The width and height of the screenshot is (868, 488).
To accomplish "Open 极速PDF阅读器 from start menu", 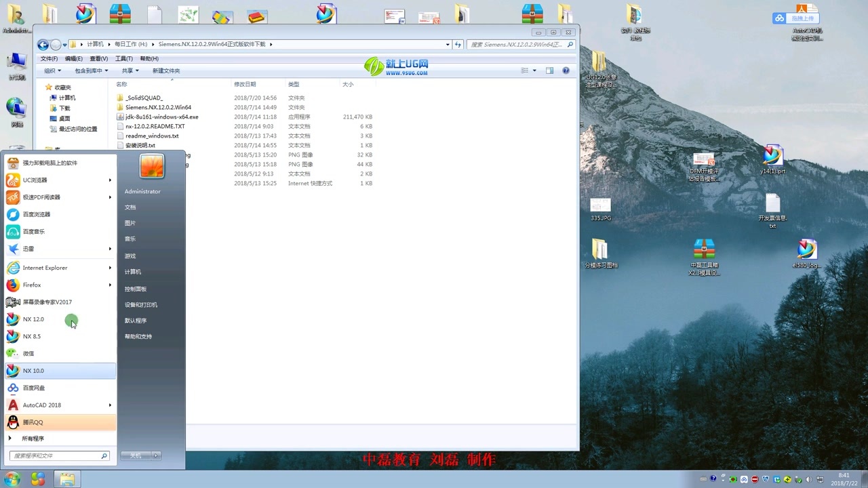I will [60, 197].
